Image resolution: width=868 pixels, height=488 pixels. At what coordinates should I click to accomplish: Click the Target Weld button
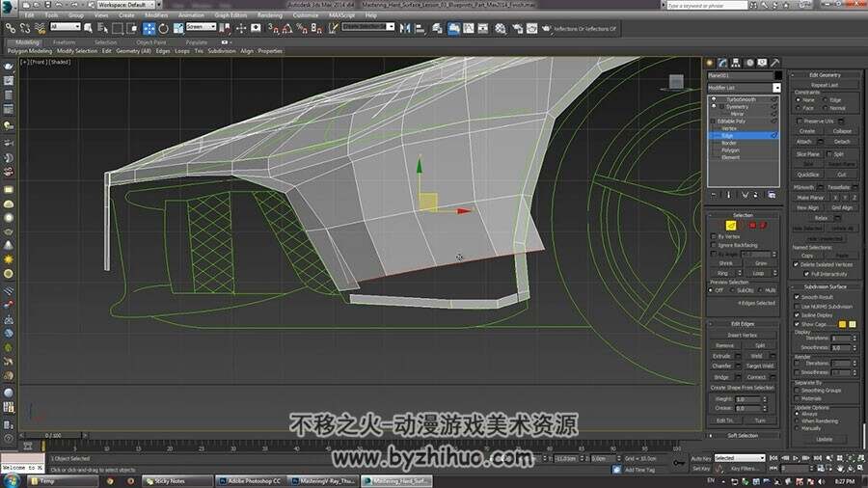pos(760,366)
